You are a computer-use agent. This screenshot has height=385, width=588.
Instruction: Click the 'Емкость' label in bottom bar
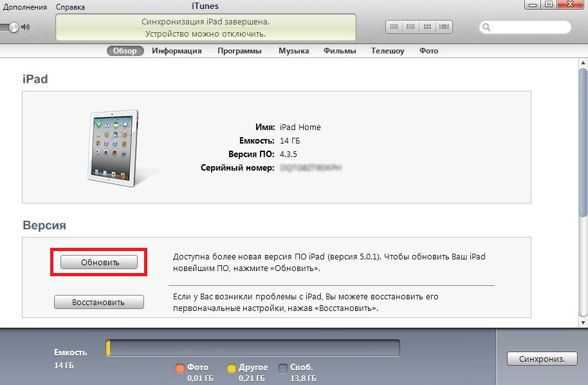71,352
